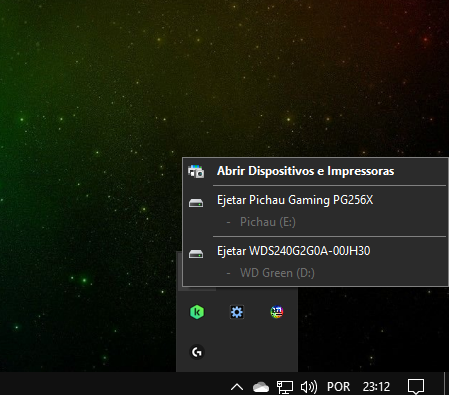The height and width of the screenshot is (395, 449).
Task: Open the network status icon
Action: tap(285, 387)
